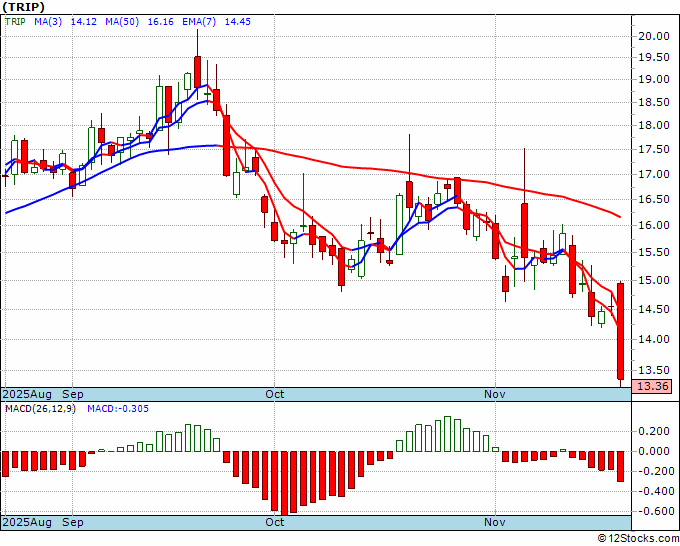Click the 14.00 price axis label
The width and height of the screenshot is (680, 546).
point(654,340)
